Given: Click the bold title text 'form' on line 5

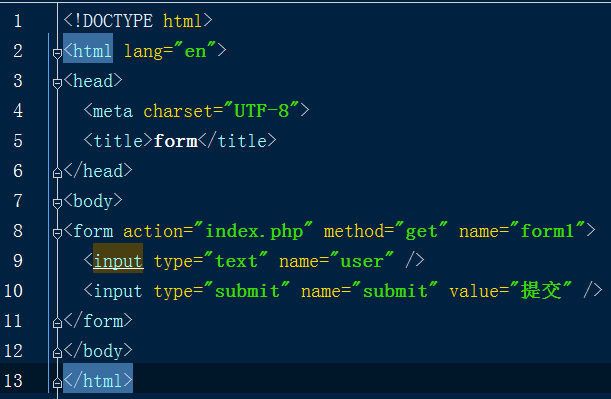Looking at the screenshot, I should (x=175, y=141).
